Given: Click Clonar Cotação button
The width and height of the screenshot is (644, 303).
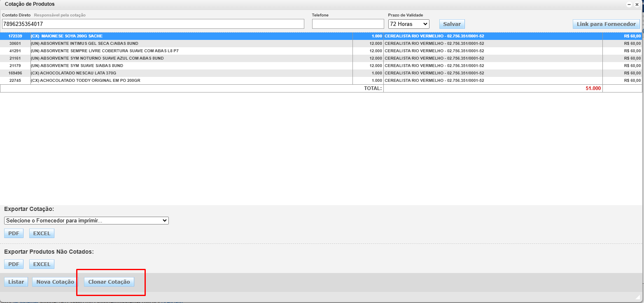Looking at the screenshot, I should [x=109, y=282].
